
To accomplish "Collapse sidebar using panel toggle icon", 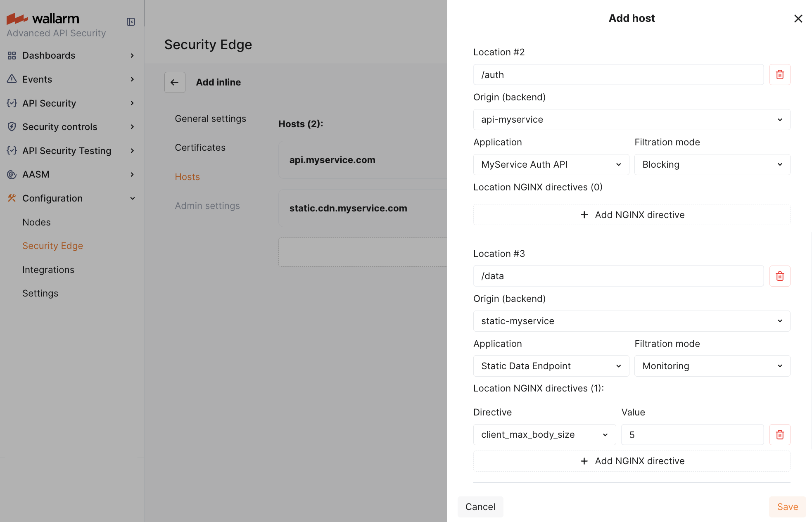I will click(131, 22).
